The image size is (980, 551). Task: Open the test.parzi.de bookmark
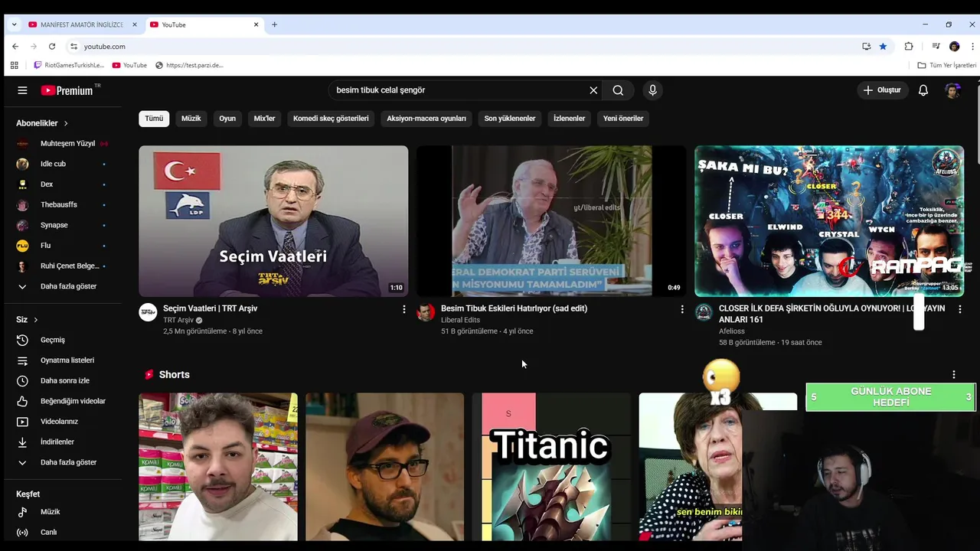(x=189, y=65)
